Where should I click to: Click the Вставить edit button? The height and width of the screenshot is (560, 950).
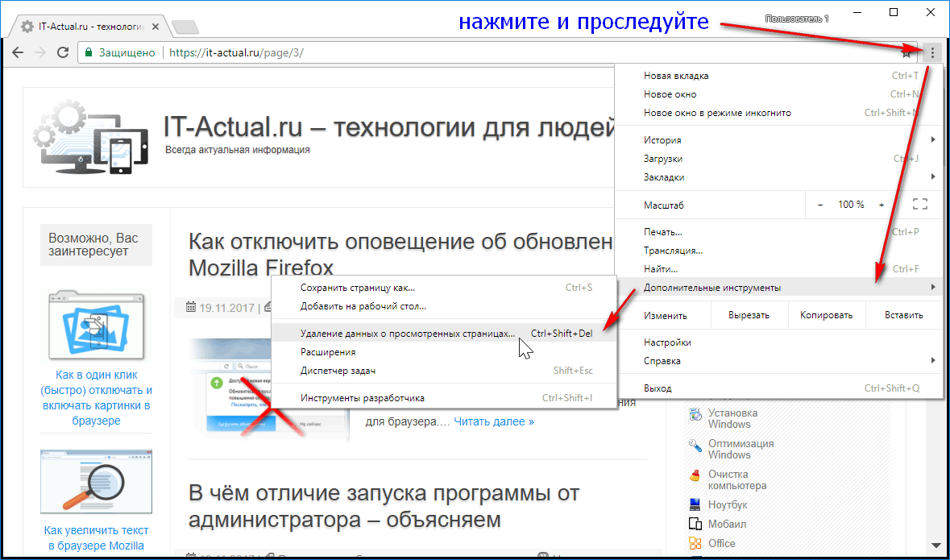point(904,315)
